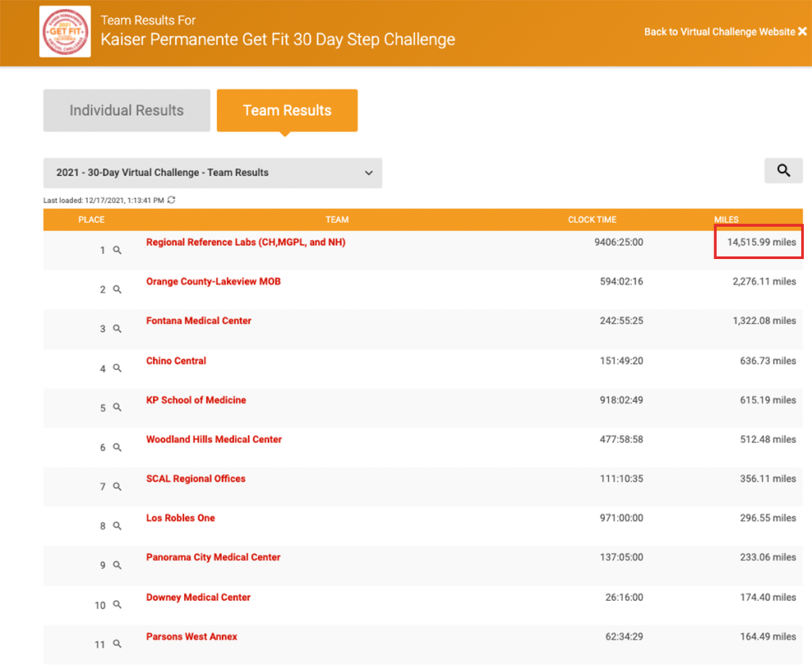
Task: Click the TEAM column header
Action: (337, 220)
